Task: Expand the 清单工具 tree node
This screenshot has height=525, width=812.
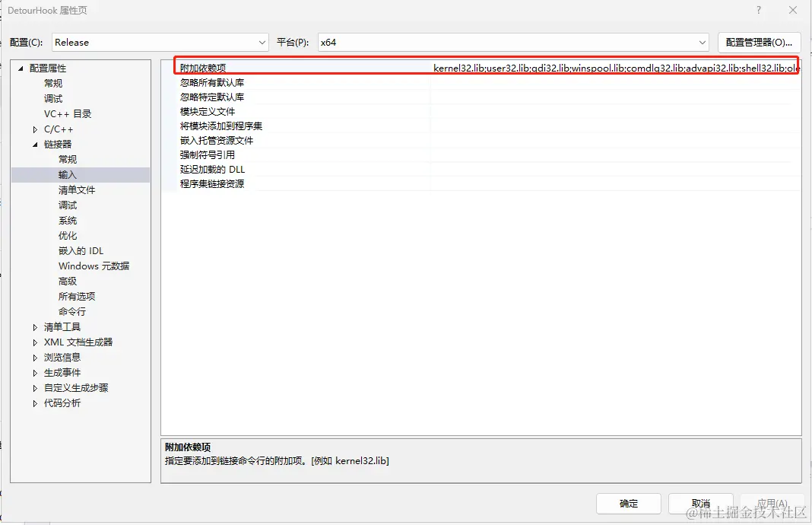Action: coord(35,327)
